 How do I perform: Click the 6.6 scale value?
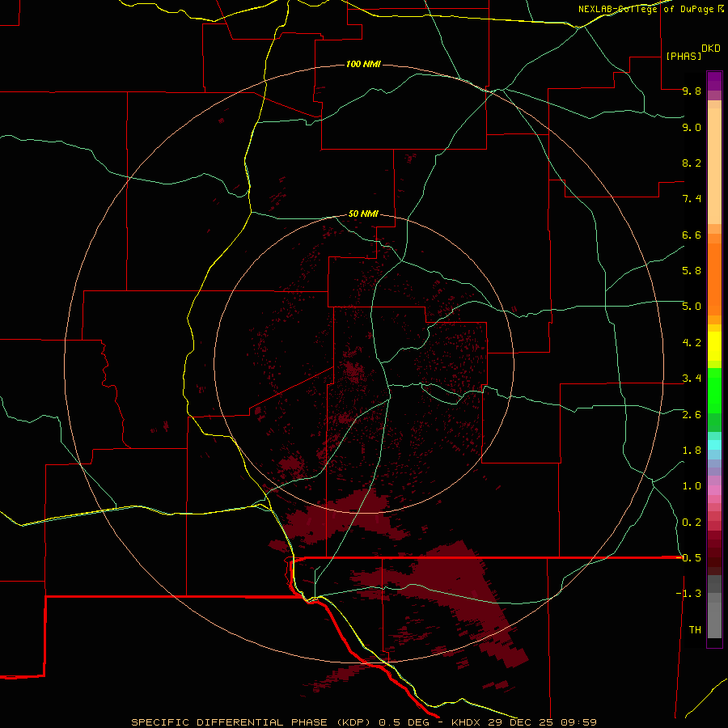click(692, 235)
